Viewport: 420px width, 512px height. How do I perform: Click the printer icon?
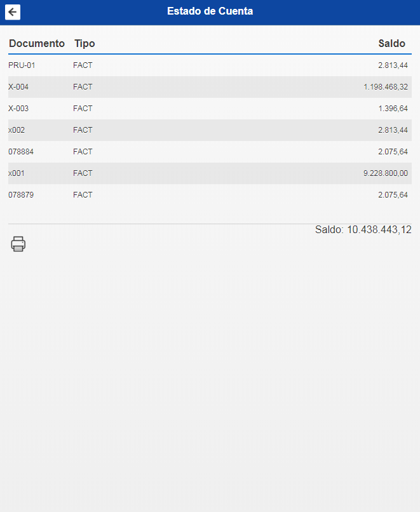pos(18,244)
